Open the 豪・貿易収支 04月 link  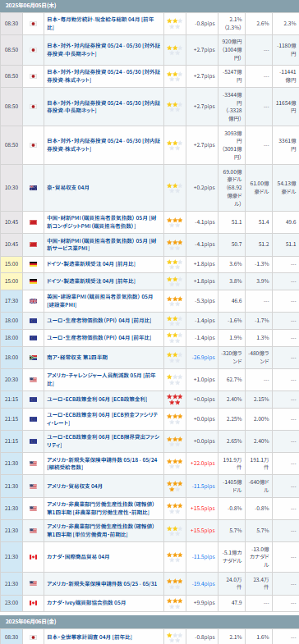coord(68,188)
